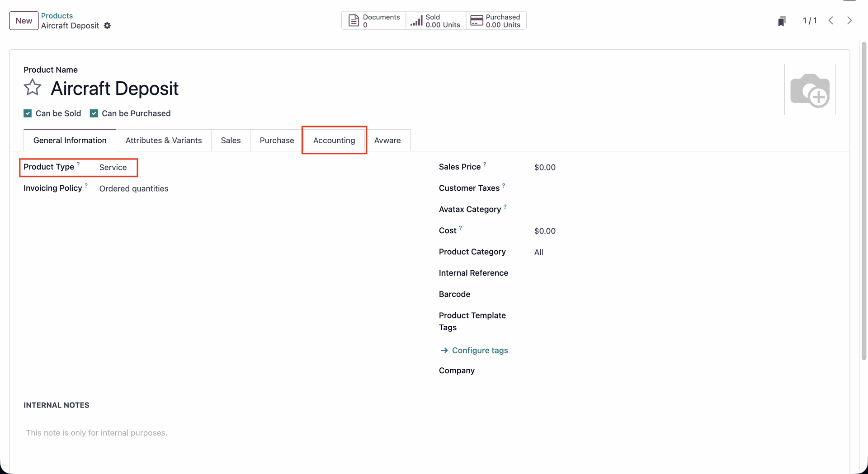The height and width of the screenshot is (474, 868).
Task: Go to the previous record arrow
Action: click(831, 21)
